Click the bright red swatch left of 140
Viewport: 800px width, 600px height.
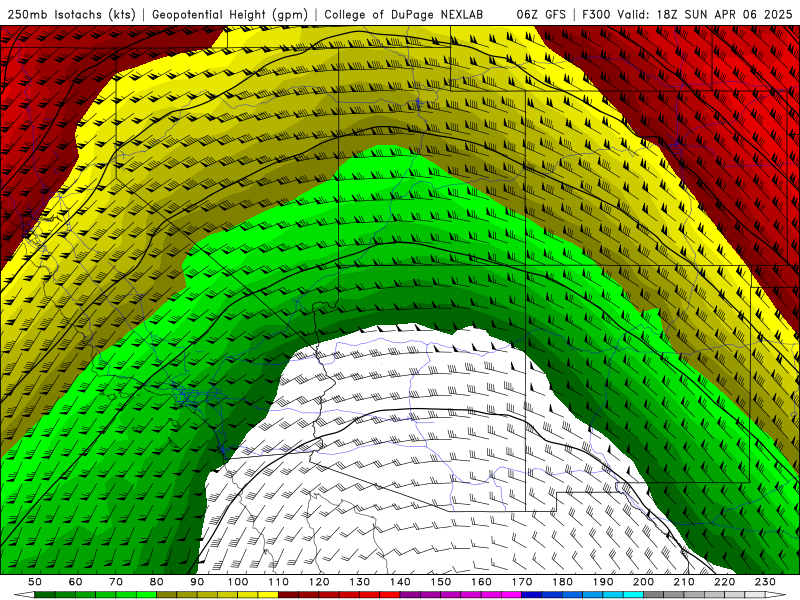[390, 595]
